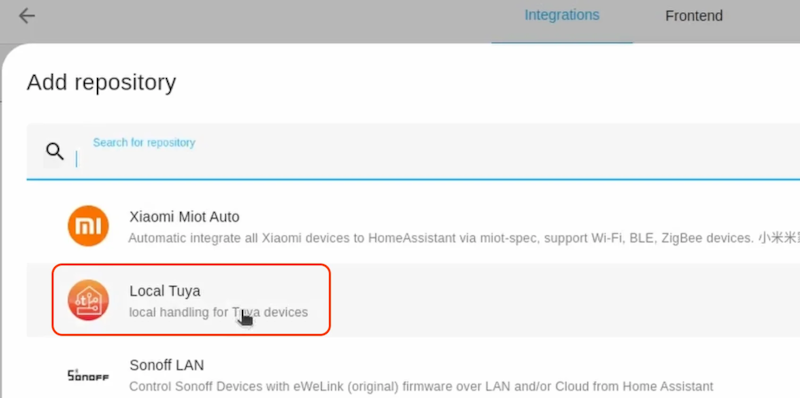
Task: Select the Xiaomi Miot Auto title
Action: pos(184,217)
